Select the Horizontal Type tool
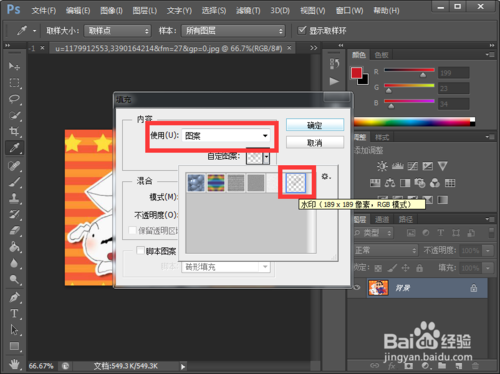 14,313
